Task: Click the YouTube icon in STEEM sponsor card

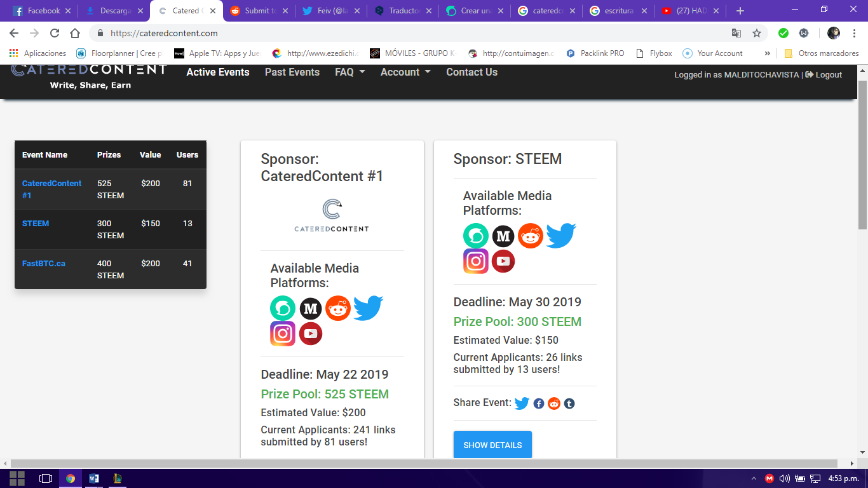Action: coord(503,261)
